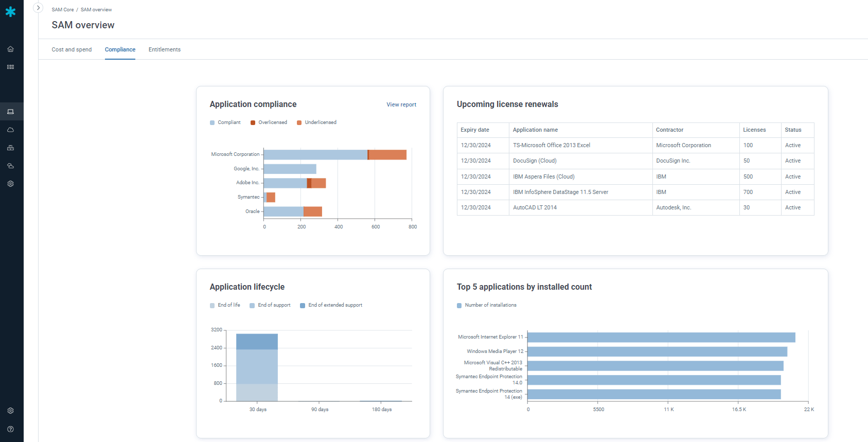Toggle the Underlicensed legend item

(316, 122)
